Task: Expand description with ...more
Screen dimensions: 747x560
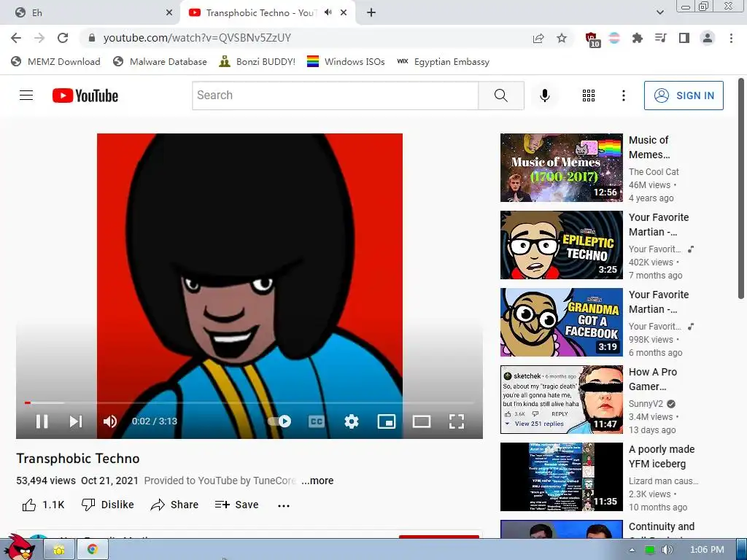Action: point(317,481)
